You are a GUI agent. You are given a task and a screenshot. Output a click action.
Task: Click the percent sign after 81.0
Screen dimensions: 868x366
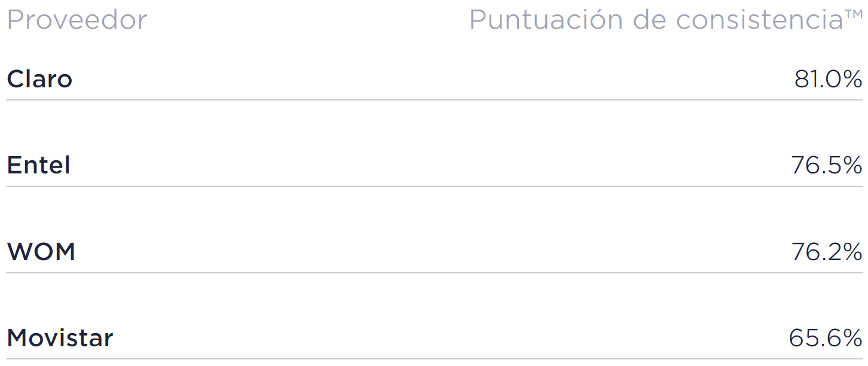(851, 79)
